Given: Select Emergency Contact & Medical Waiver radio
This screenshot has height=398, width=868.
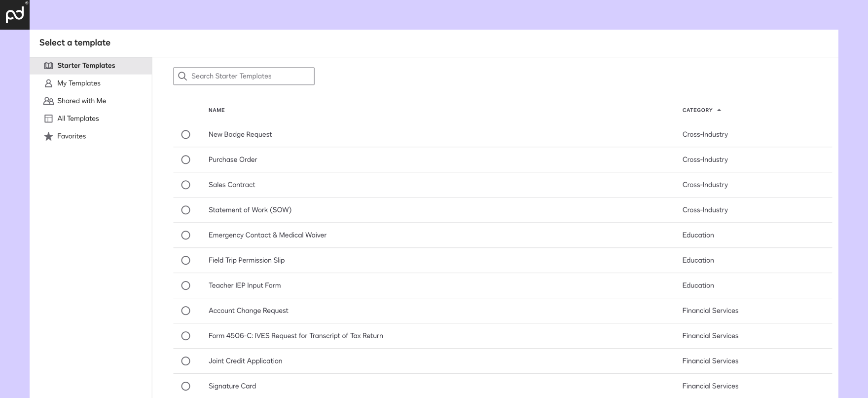Looking at the screenshot, I should click(185, 235).
